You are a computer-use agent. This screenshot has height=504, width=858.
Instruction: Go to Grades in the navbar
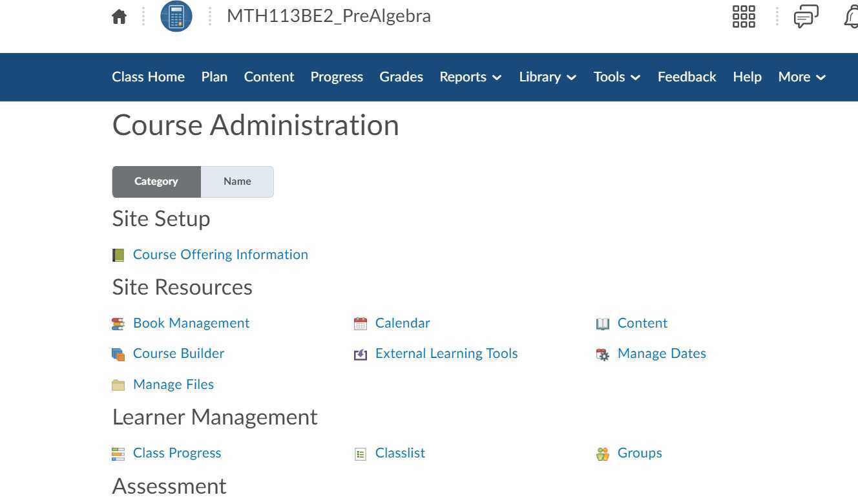click(401, 77)
